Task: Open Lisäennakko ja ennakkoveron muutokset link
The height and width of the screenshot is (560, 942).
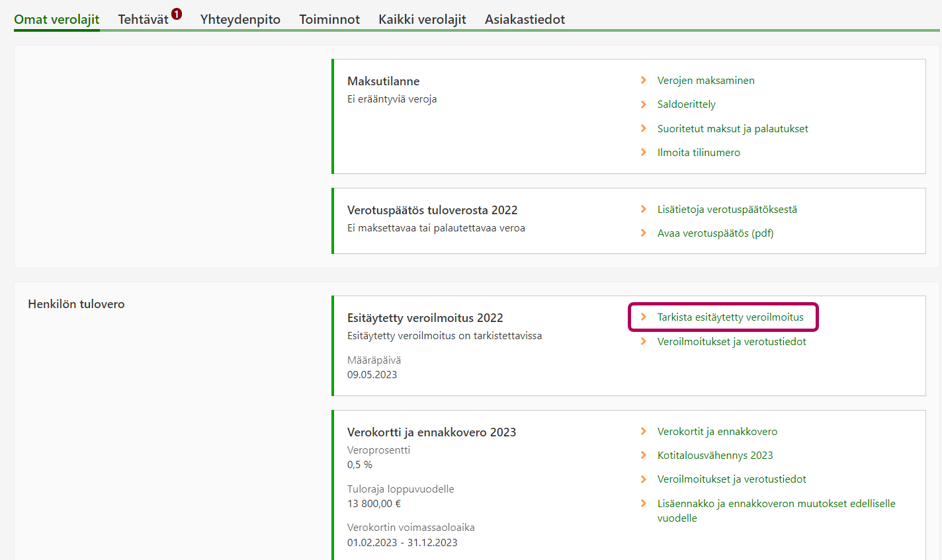Action: coord(776,504)
